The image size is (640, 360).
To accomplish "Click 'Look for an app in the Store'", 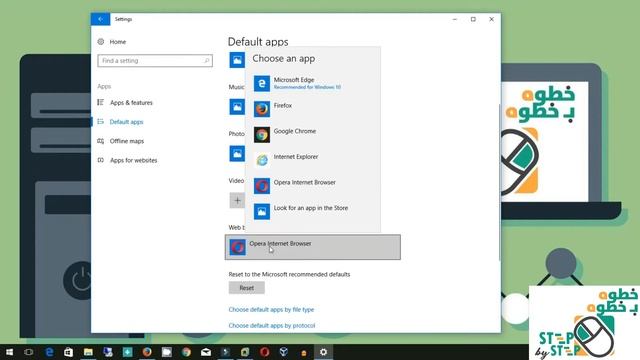I will [x=313, y=211].
